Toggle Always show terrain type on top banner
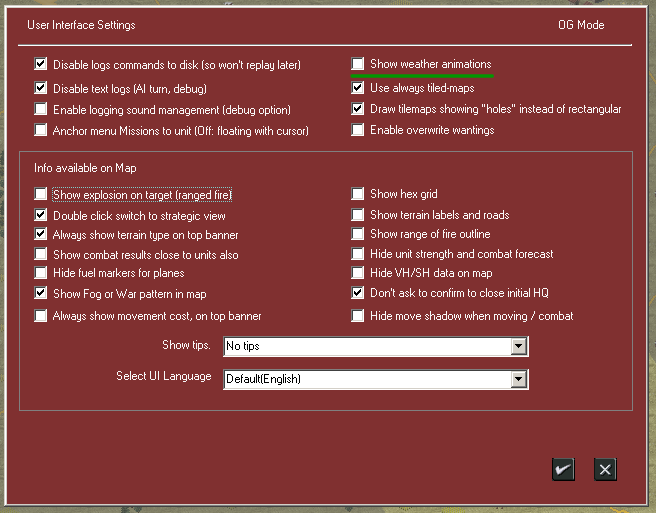Image resolution: width=656 pixels, height=513 pixels. click(41, 234)
